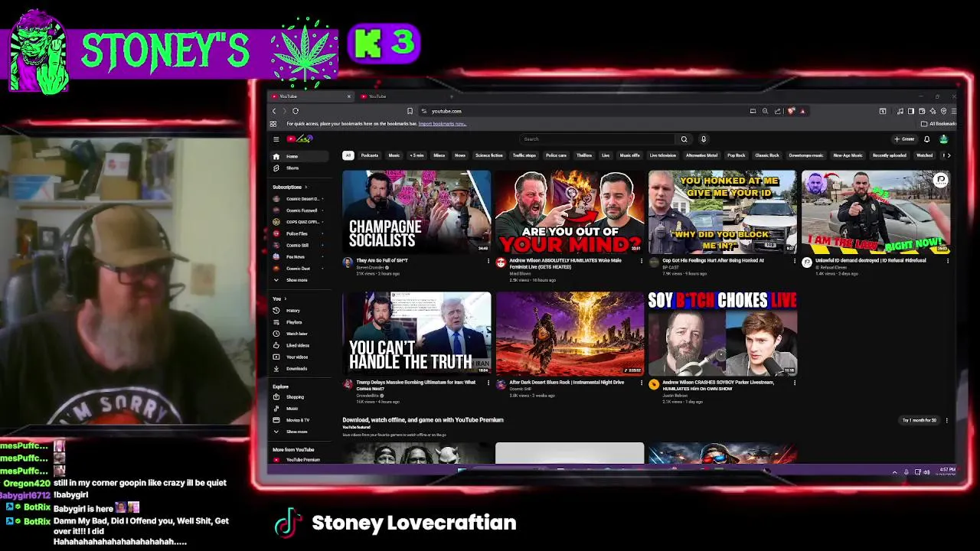980x551 pixels.
Task: Open the After Dark Desert Blues thumbnail
Action: click(x=570, y=334)
